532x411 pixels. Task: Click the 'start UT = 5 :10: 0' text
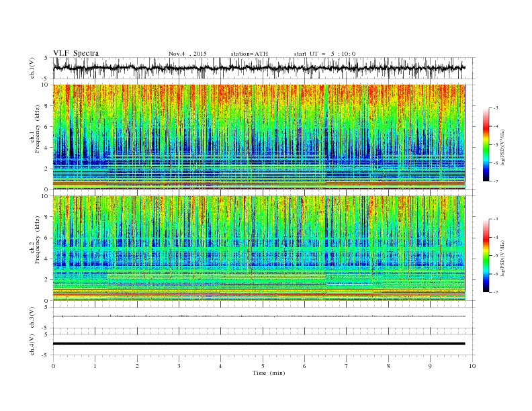click(x=324, y=54)
